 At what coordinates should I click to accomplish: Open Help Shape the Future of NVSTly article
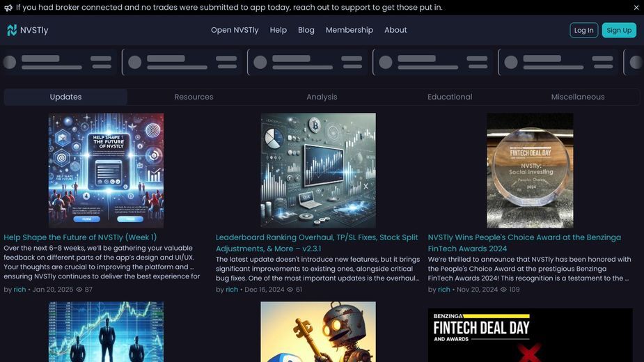80,237
